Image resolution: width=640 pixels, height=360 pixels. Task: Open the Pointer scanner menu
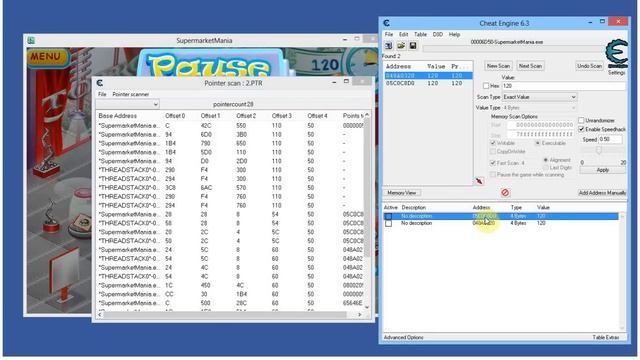(131, 94)
